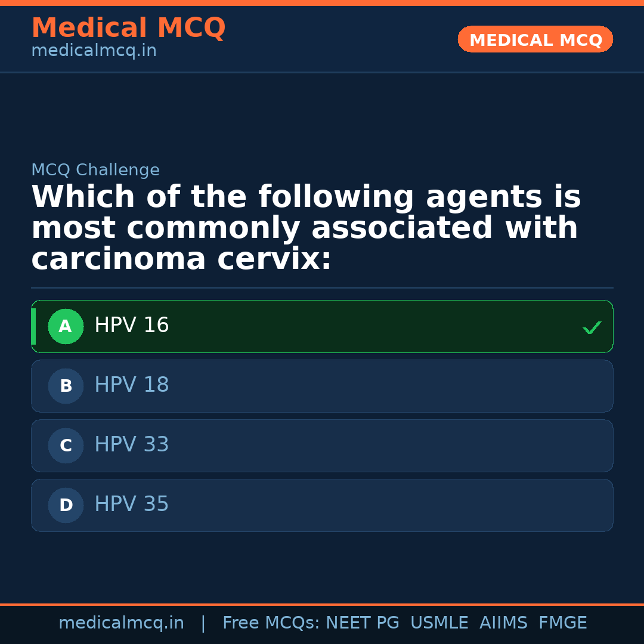Choose the HPV 18 answer text
644x644 pixels.
(132, 385)
